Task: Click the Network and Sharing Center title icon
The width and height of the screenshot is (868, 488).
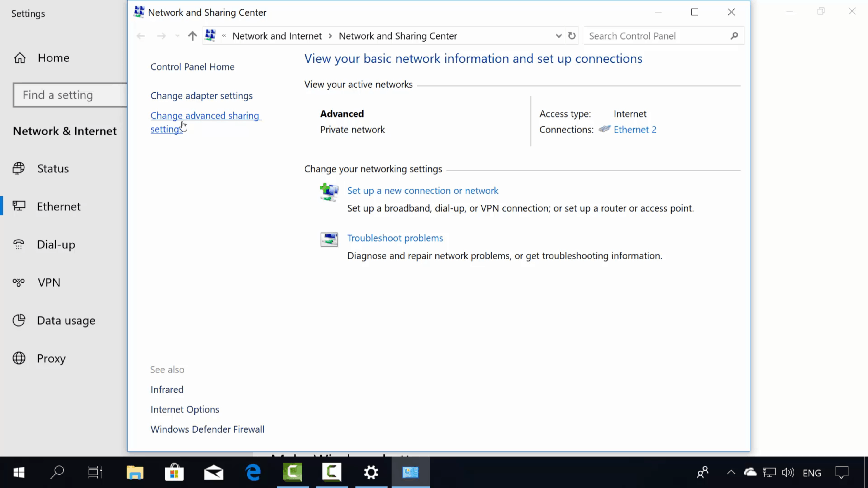Action: (139, 12)
